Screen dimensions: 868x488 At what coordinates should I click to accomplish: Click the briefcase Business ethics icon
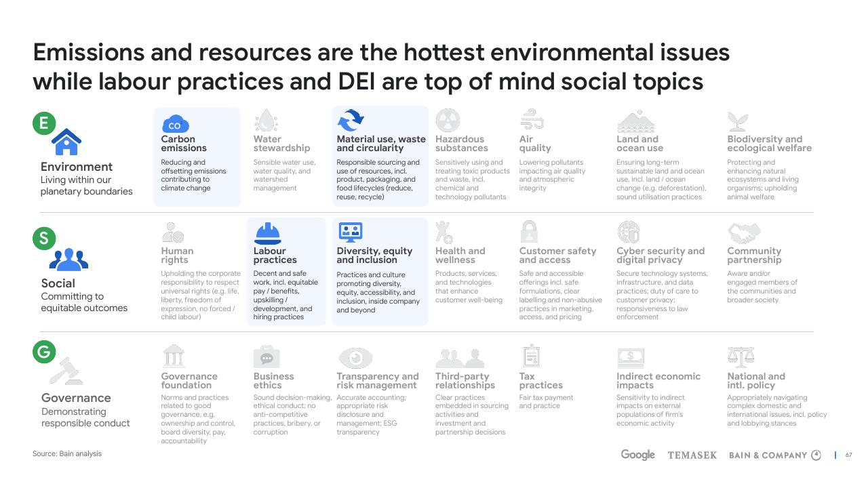coord(267,357)
